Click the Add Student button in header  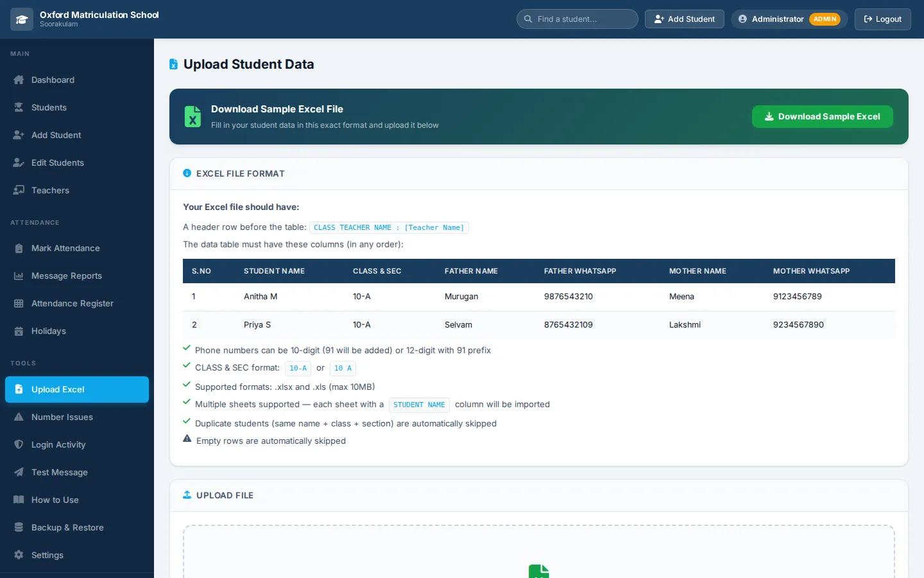pyautogui.click(x=684, y=19)
